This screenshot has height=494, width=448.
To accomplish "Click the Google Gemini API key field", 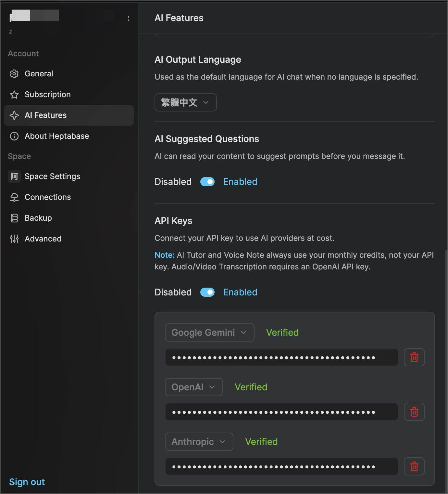I will (281, 357).
